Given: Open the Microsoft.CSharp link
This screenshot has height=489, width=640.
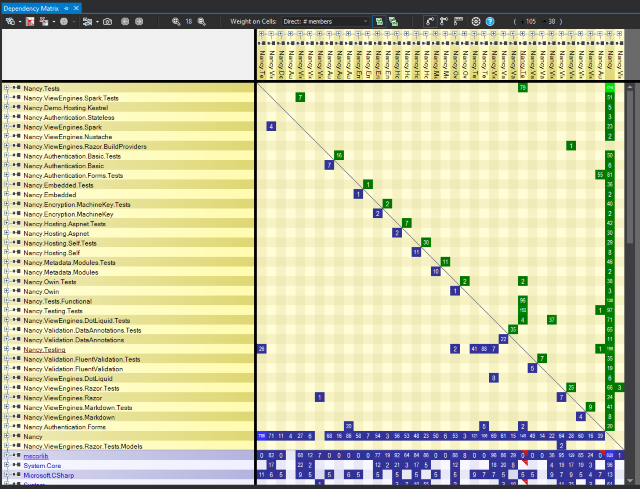Looking at the screenshot, I should (x=49, y=476).
